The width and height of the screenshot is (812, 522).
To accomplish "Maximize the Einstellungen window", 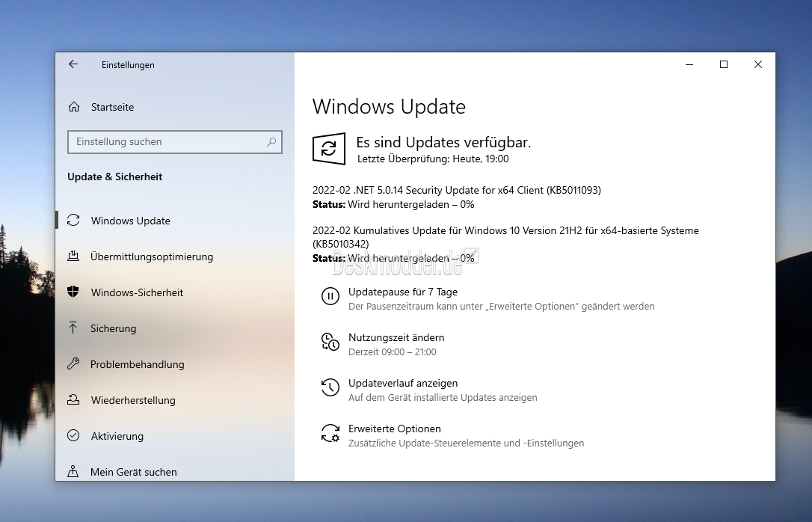I will click(x=724, y=64).
